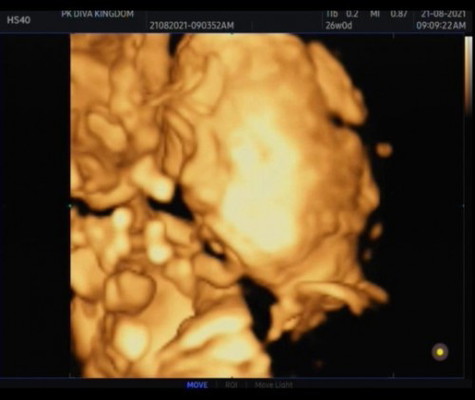The height and width of the screenshot is (400, 475).
Task: Click the small floating echo blob right of the head
Action: [x=384, y=150]
